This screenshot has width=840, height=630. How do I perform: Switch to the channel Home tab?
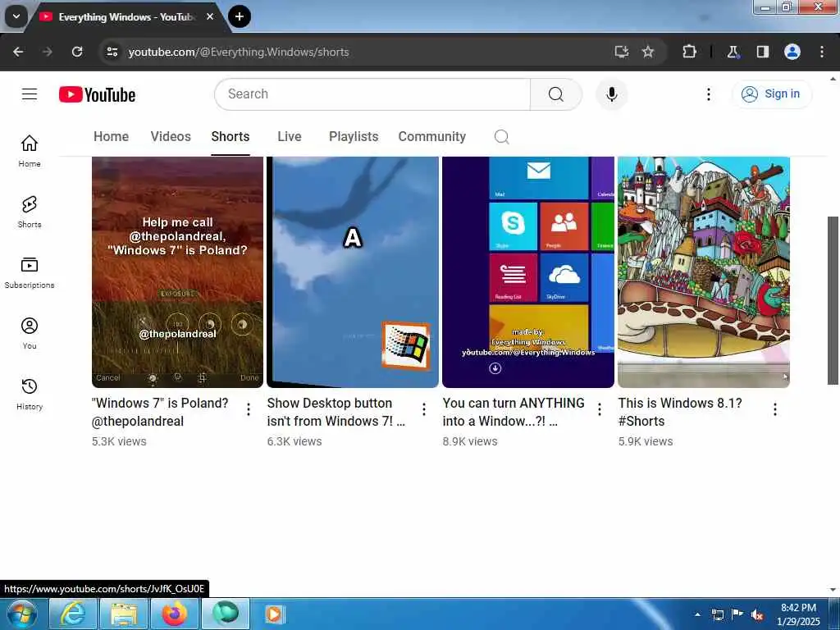click(x=111, y=137)
